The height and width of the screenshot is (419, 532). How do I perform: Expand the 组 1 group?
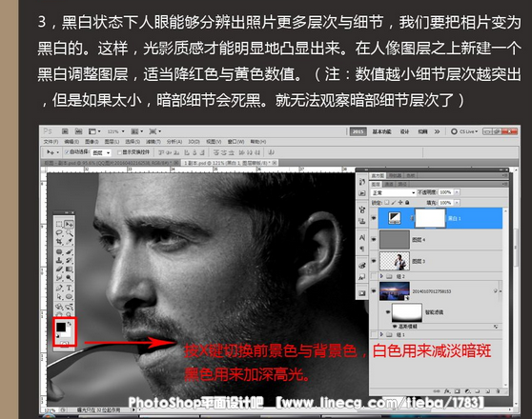point(381,334)
